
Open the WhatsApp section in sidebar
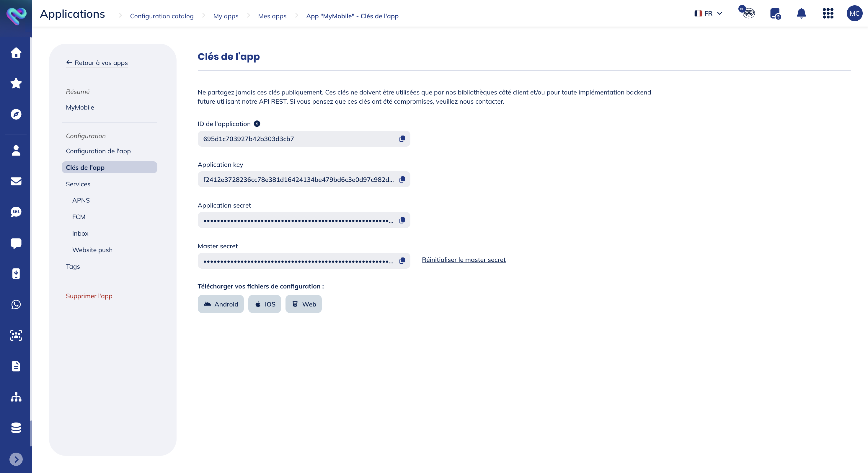16,304
